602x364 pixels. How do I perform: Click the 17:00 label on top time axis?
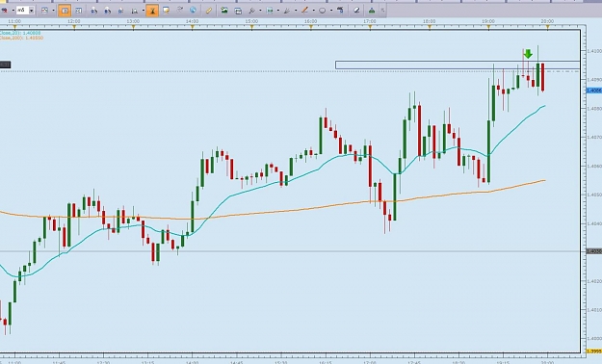coord(370,21)
